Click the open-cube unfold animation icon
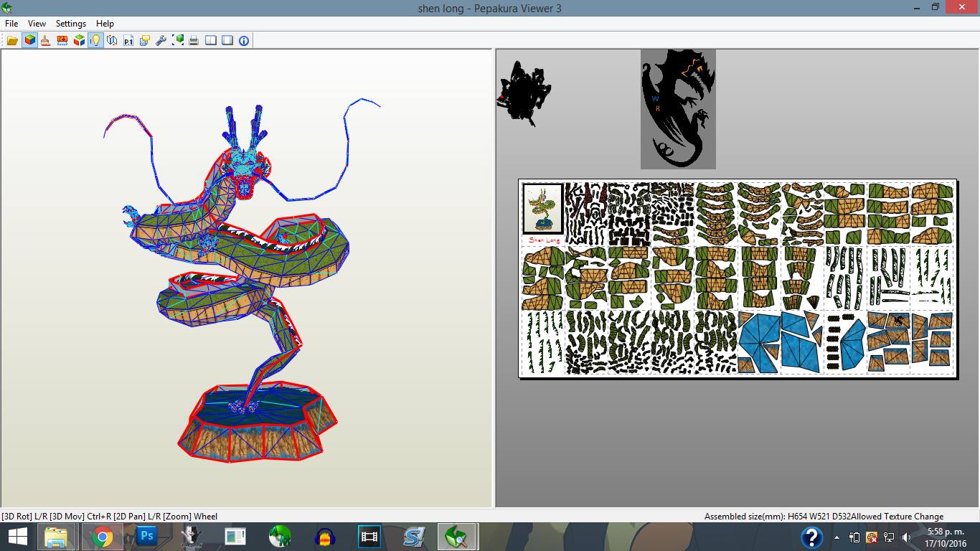Viewport: 980px width, 551px height. (79, 40)
